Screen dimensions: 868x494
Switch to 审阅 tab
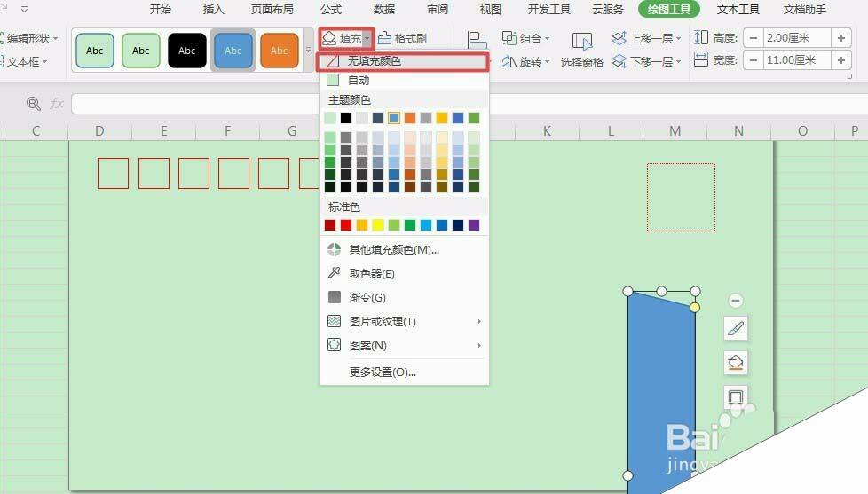438,10
